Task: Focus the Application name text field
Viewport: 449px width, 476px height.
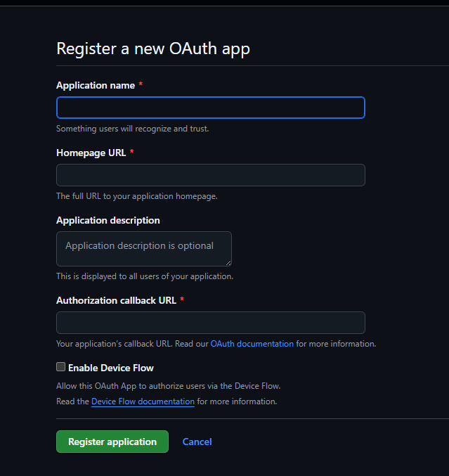Action: tap(210, 108)
